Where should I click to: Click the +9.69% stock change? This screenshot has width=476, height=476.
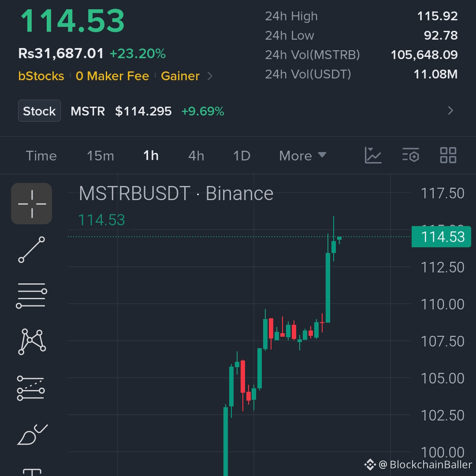click(x=203, y=111)
